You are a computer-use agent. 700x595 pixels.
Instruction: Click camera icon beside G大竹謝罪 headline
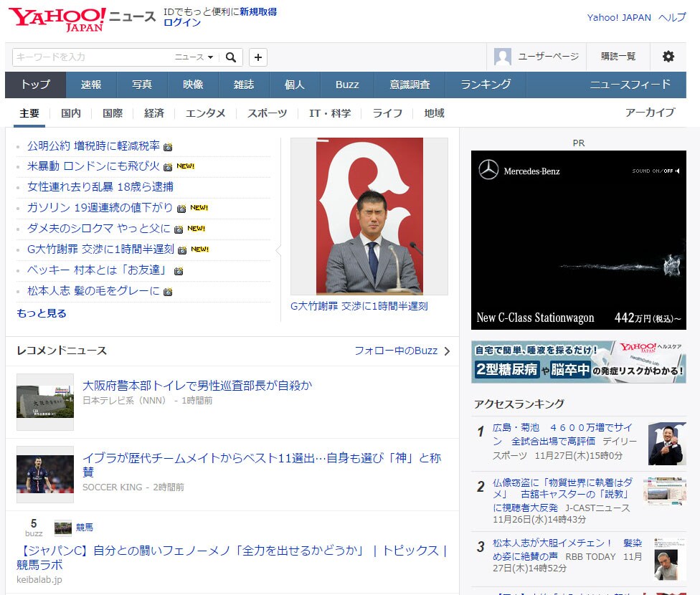(x=182, y=250)
